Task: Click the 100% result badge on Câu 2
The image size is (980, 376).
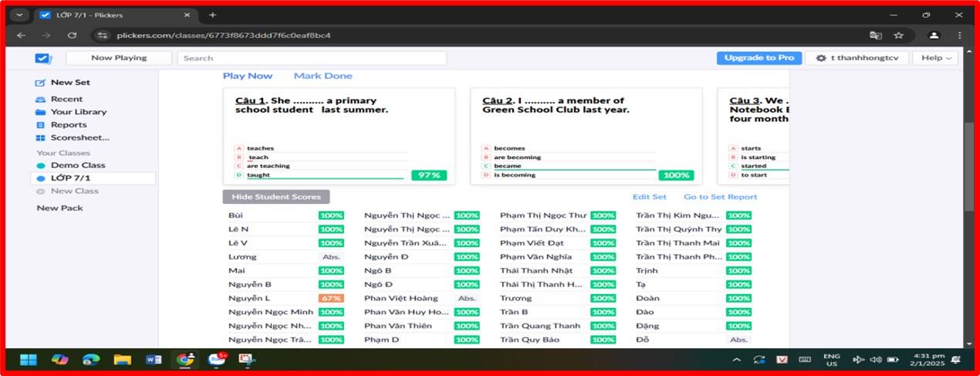Action: click(x=676, y=175)
